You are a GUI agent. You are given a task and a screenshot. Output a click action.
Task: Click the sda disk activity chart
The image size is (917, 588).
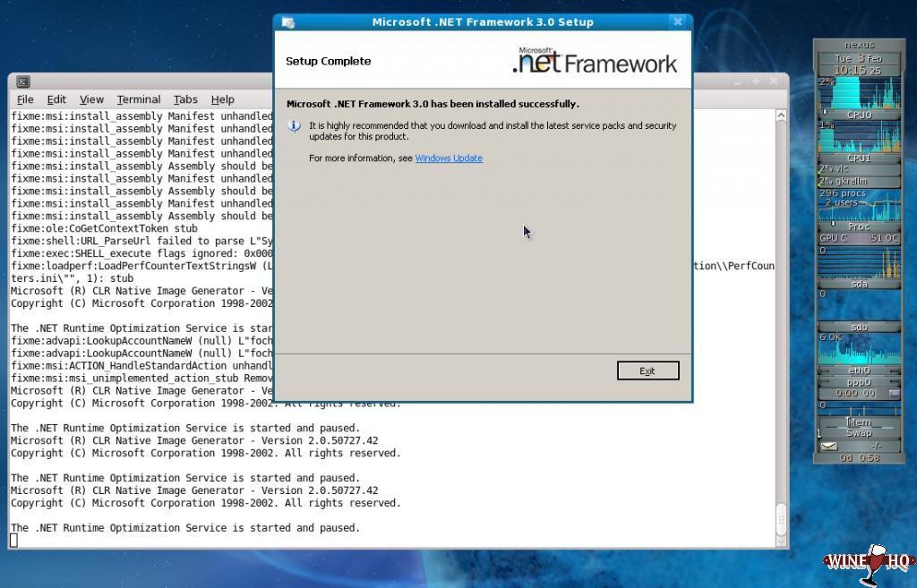point(859,262)
